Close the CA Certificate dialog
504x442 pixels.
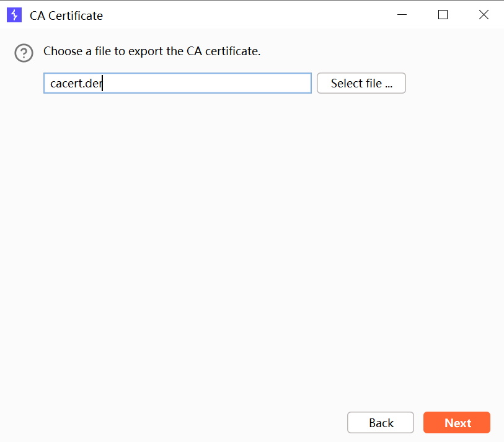point(484,15)
